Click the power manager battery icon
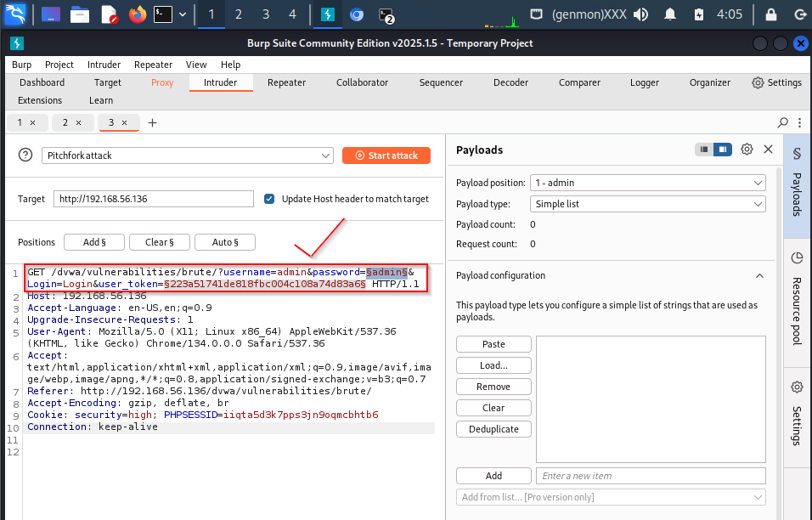This screenshot has width=812, height=520. [x=698, y=14]
